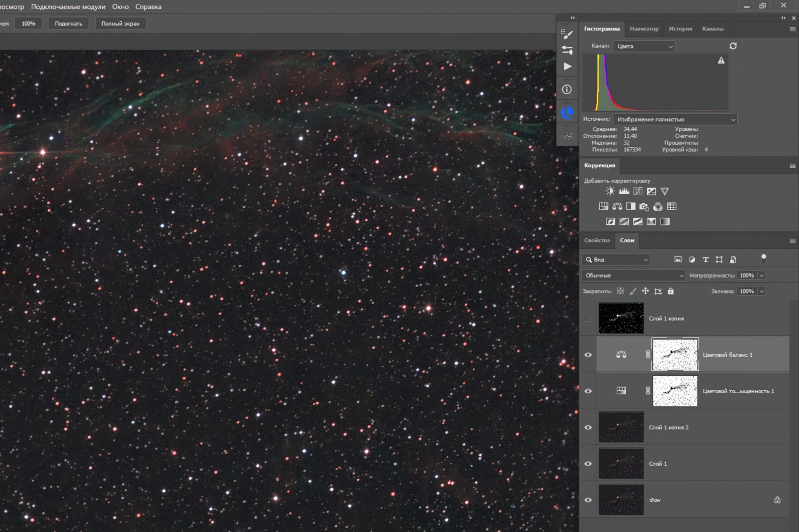This screenshot has width=799, height=532.
Task: Show the hidden "Слой 1 копия" layer
Action: point(588,318)
